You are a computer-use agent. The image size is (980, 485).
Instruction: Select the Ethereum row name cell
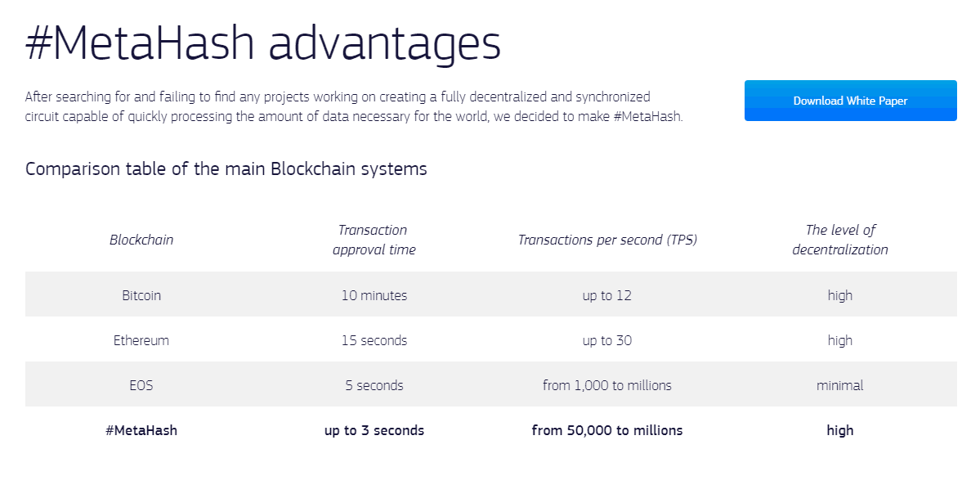pyautogui.click(x=141, y=340)
